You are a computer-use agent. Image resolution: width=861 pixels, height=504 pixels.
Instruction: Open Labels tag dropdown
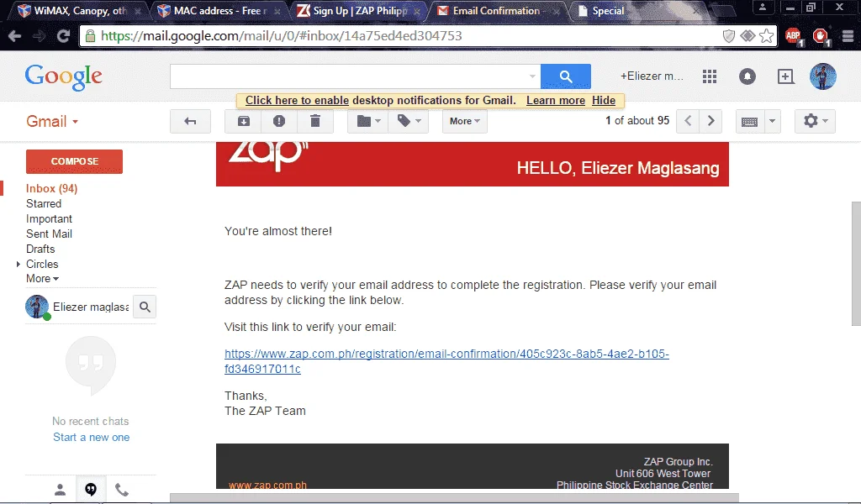pos(409,121)
